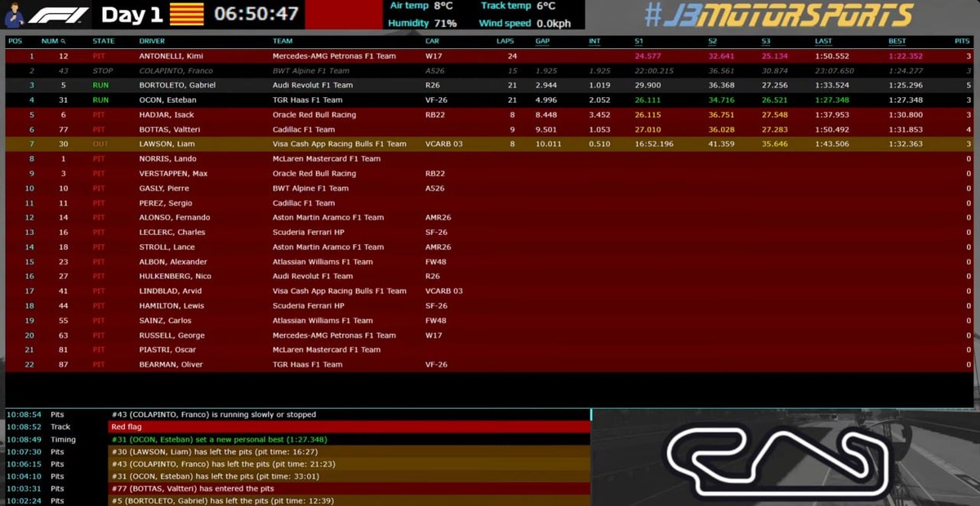Select driver ALONSO, Fernando
Screen dimensions: 980x506
click(x=175, y=218)
